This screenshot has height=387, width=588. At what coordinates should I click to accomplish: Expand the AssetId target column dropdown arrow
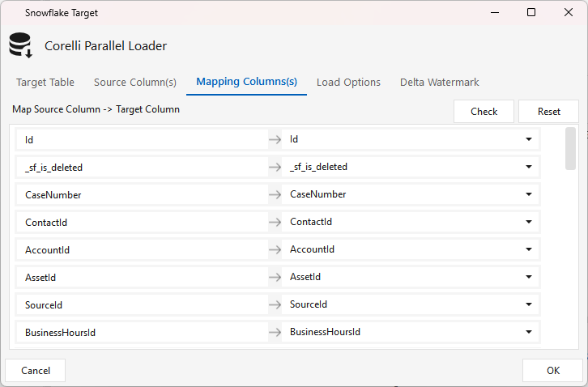coord(529,277)
